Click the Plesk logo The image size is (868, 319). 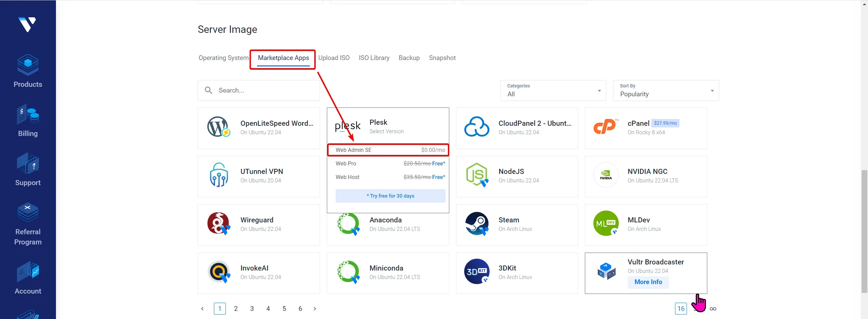[x=348, y=126]
